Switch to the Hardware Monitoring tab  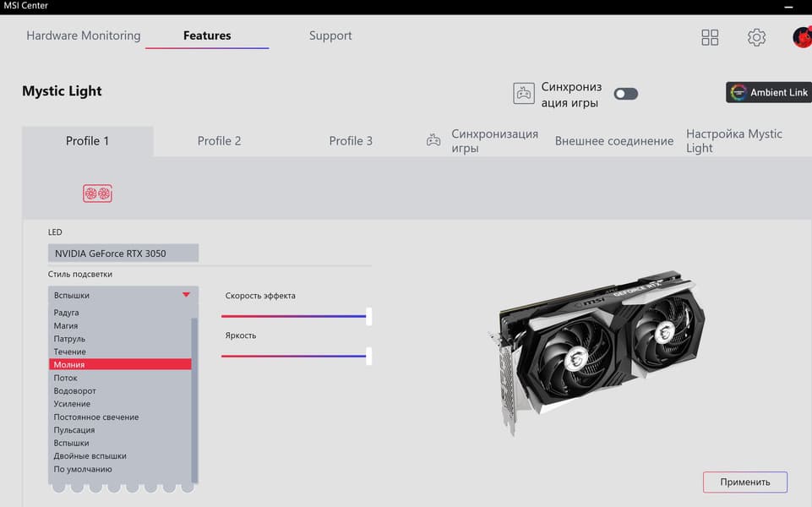[84, 35]
